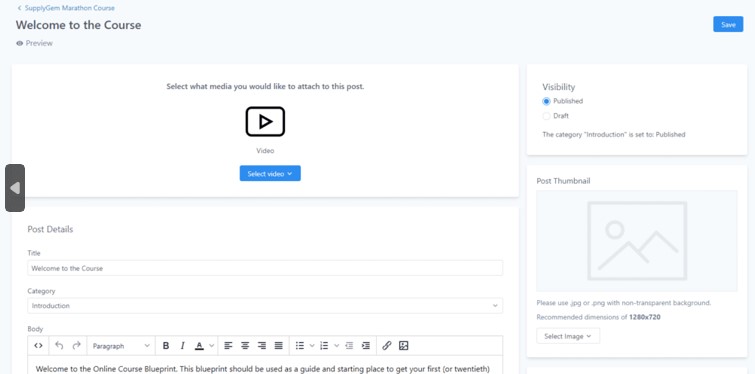Apply italic formatting

coord(182,346)
